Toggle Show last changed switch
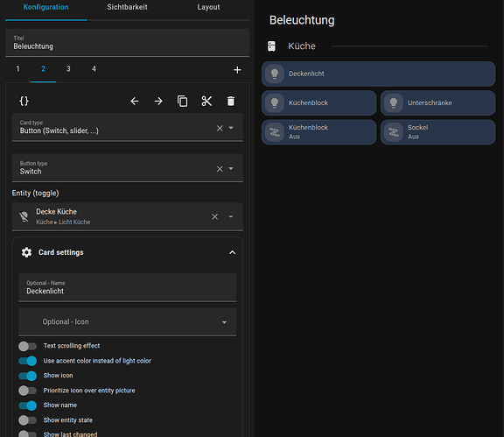Screen dimensions: 504x437 pyautogui.click(x=28, y=433)
